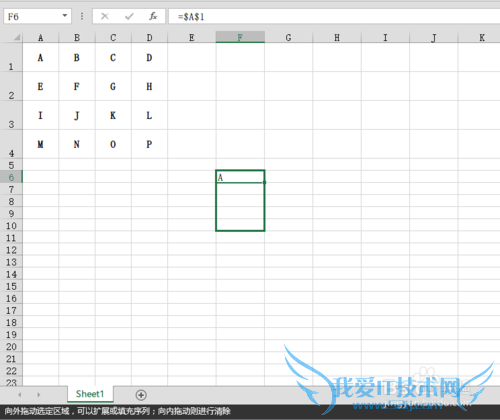Select column E header
Image resolution: width=500 pixels, height=420 pixels.
click(x=192, y=37)
